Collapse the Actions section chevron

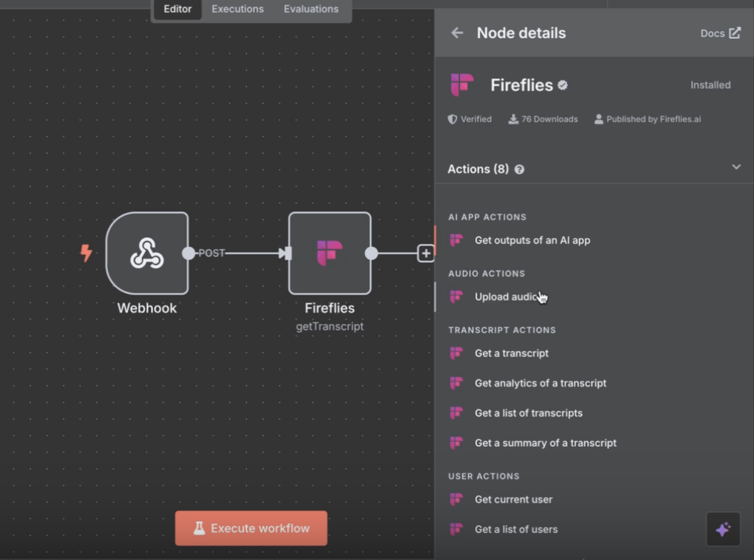click(736, 167)
